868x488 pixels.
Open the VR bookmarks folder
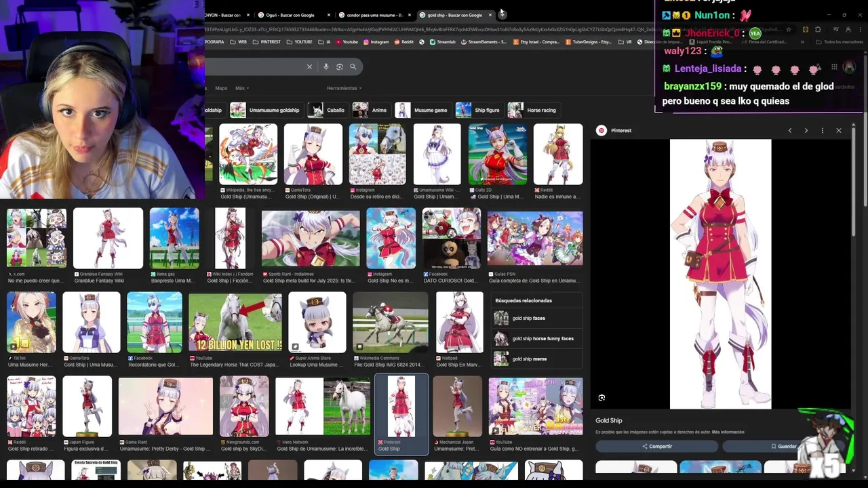coord(625,42)
